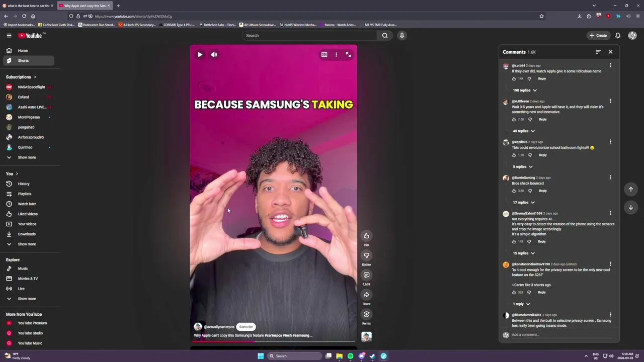Open the comments sort options
This screenshot has width=644, height=362.
pyautogui.click(x=598, y=52)
